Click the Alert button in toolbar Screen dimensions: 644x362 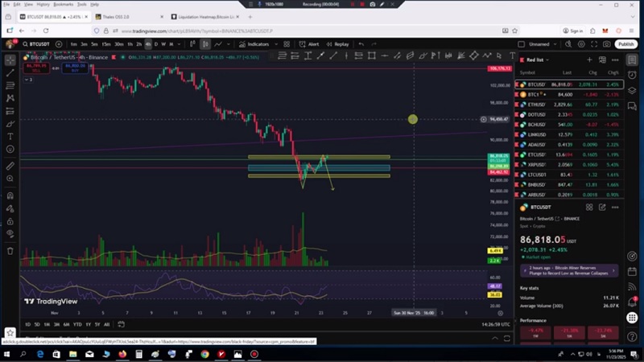click(x=311, y=44)
